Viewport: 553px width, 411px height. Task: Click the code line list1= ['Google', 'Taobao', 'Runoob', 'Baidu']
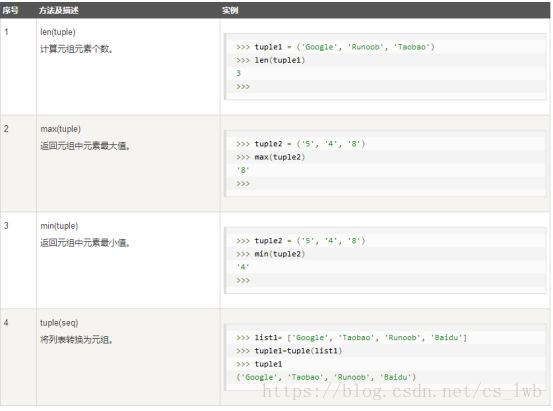pyautogui.click(x=352, y=338)
